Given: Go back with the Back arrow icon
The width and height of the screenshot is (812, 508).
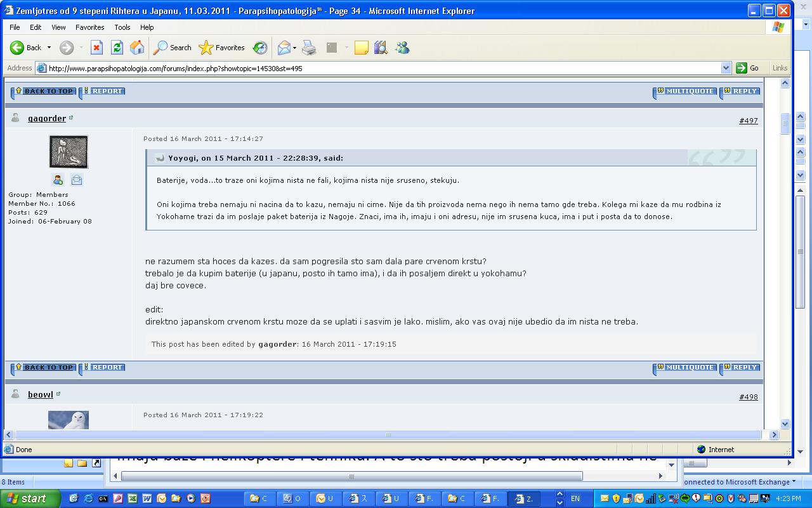Looking at the screenshot, I should (16, 48).
